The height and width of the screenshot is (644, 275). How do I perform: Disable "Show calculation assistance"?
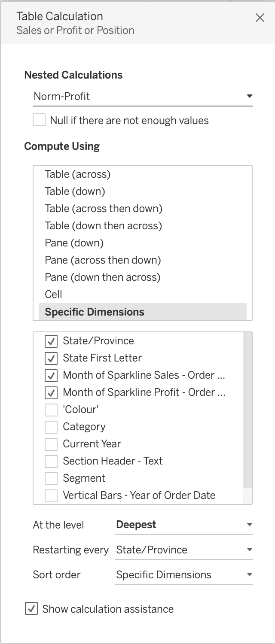pyautogui.click(x=31, y=609)
